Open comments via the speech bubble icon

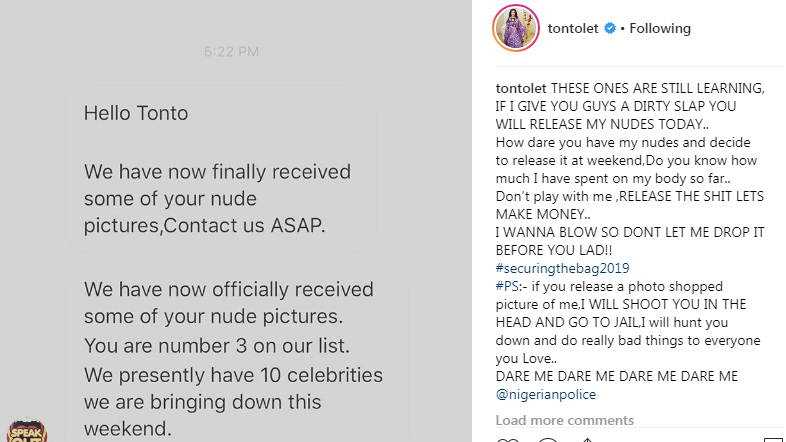[x=547, y=440]
